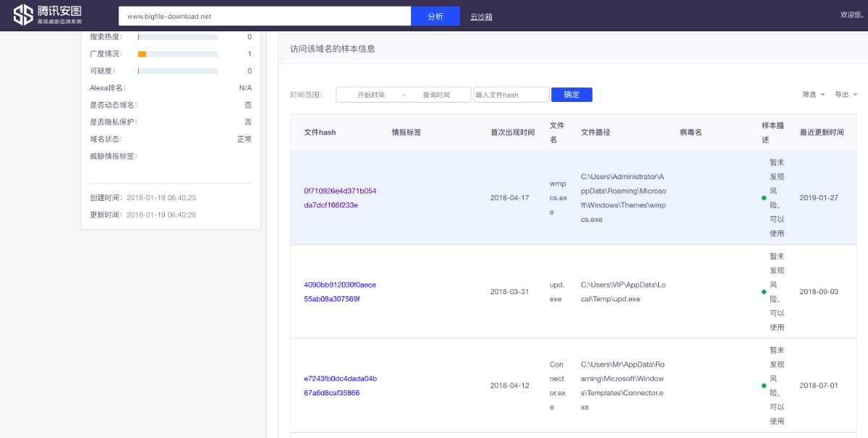This screenshot has height=438, width=868.
Task: Click the 2018-07-01 update date
Action: click(819, 386)
